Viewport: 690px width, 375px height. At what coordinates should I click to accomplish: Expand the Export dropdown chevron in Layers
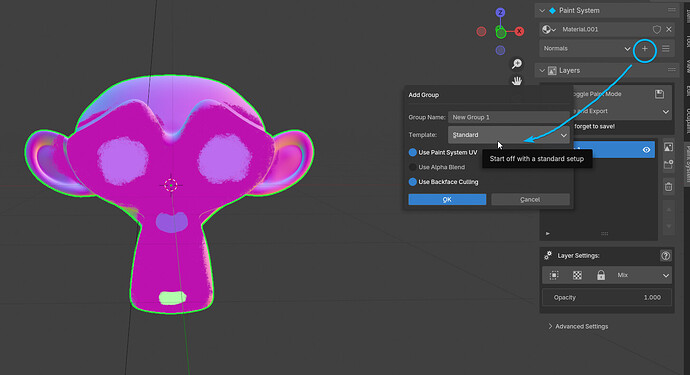click(x=666, y=112)
